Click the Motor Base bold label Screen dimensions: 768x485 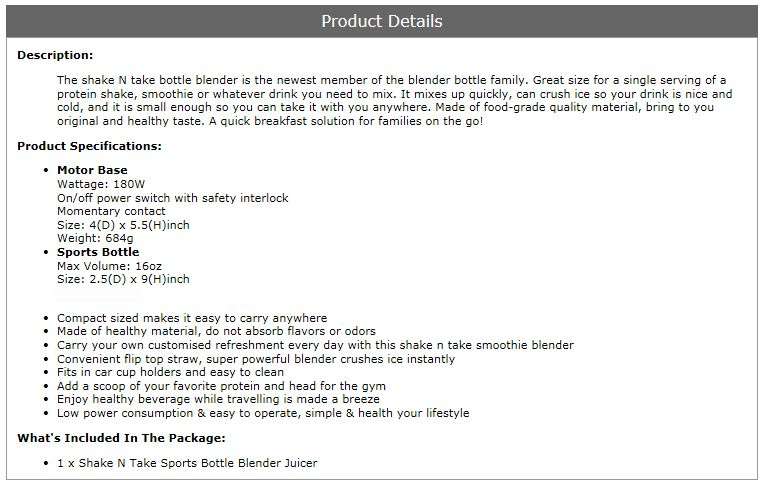pyautogui.click(x=92, y=170)
